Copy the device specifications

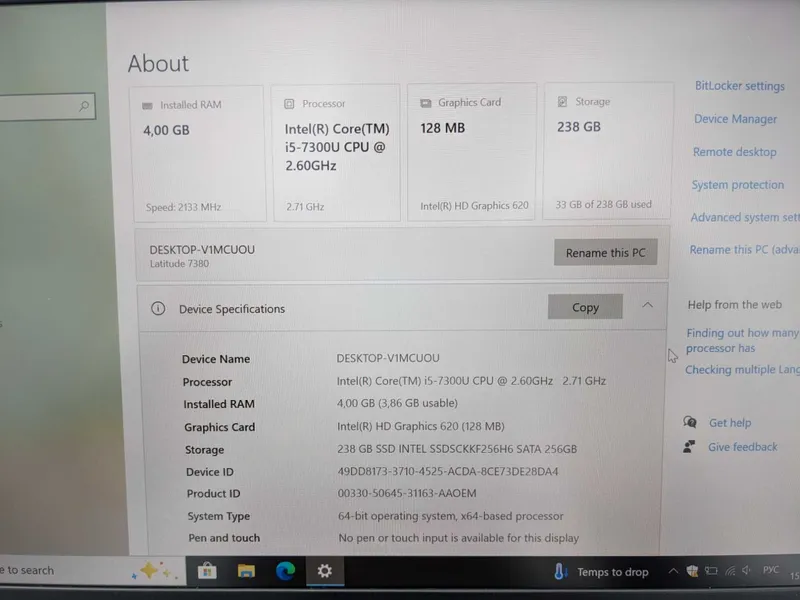(x=585, y=307)
